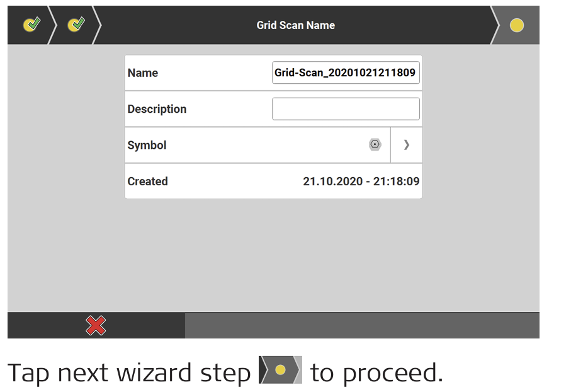Click the Created row label

point(147,182)
